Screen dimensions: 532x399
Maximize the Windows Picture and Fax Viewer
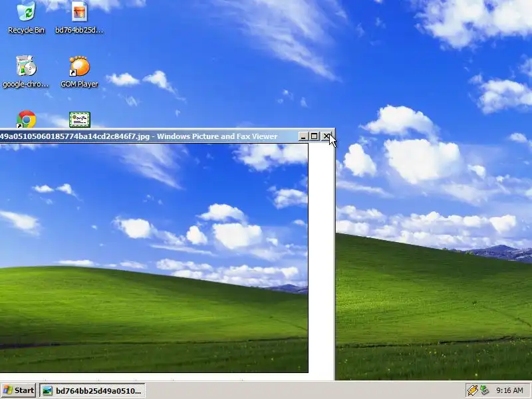[x=315, y=136]
